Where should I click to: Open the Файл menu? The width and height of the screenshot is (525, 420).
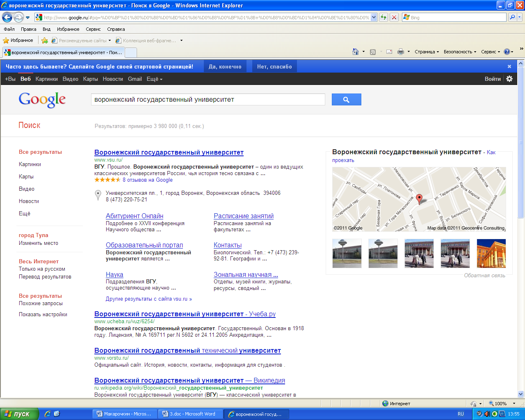[x=9, y=29]
